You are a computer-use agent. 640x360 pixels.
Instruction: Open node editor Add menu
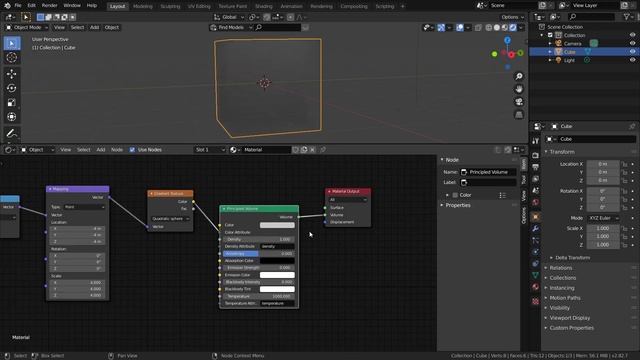tap(101, 150)
